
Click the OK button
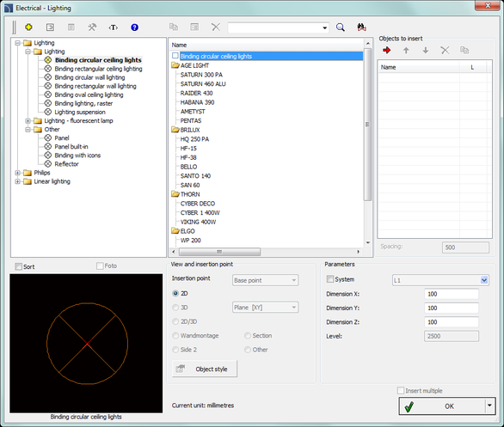[442, 406]
